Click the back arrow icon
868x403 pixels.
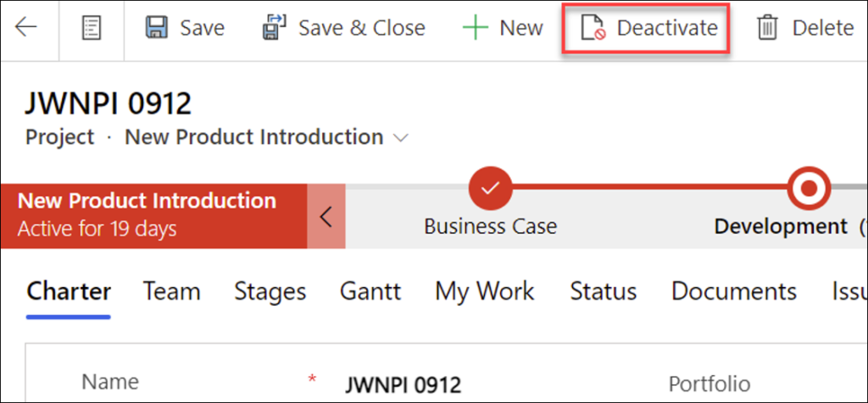(26, 28)
